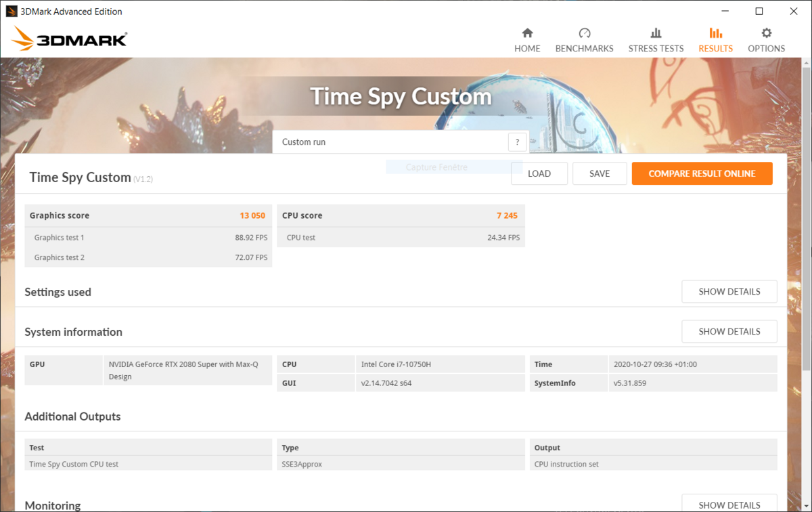
Task: Open the Options gear icon
Action: tap(766, 33)
